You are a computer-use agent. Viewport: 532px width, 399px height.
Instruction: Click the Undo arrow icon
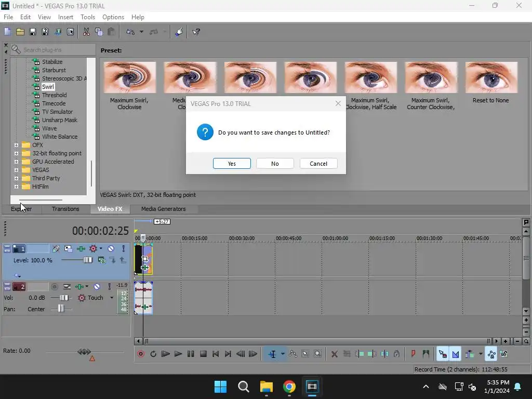point(130,32)
